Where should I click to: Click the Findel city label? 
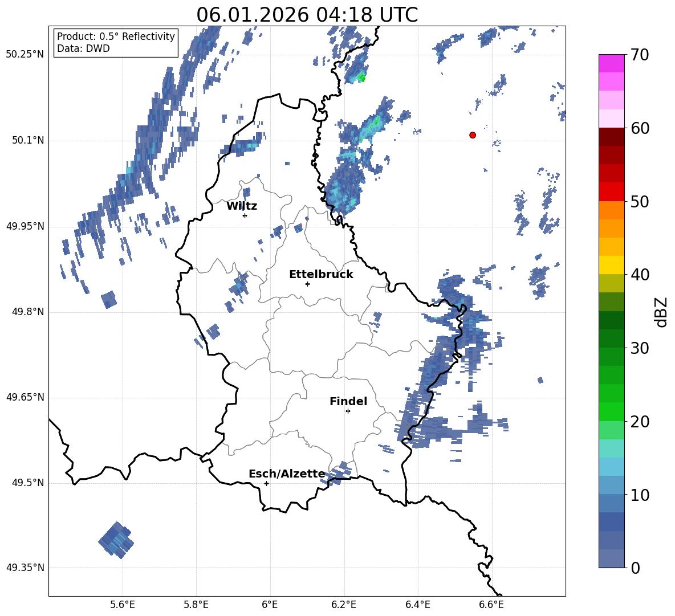point(348,401)
